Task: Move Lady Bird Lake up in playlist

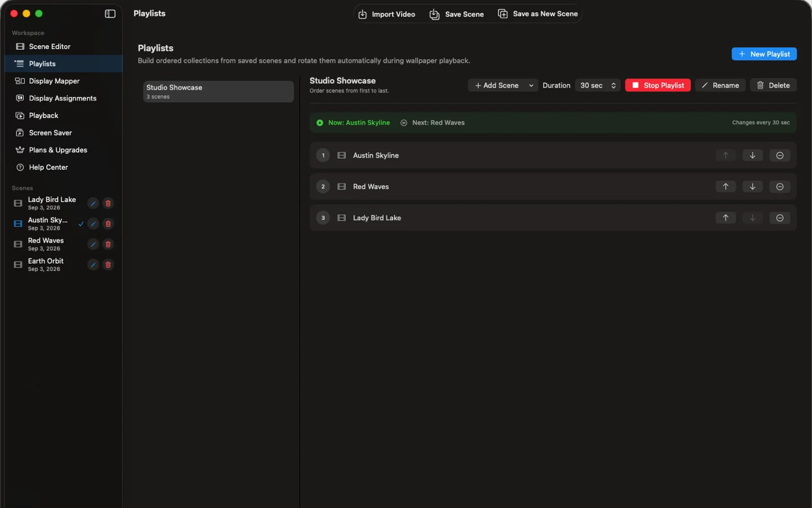Action: point(726,218)
